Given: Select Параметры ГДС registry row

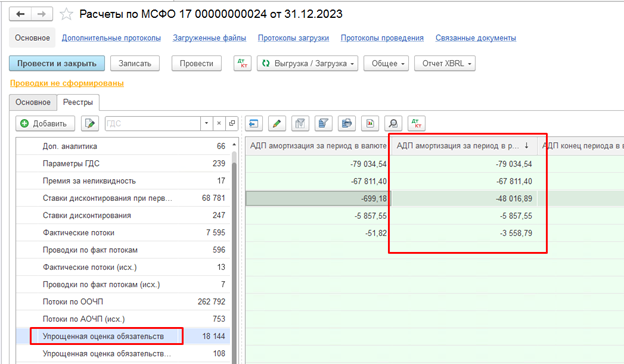Looking at the screenshot, I should pos(123,164).
